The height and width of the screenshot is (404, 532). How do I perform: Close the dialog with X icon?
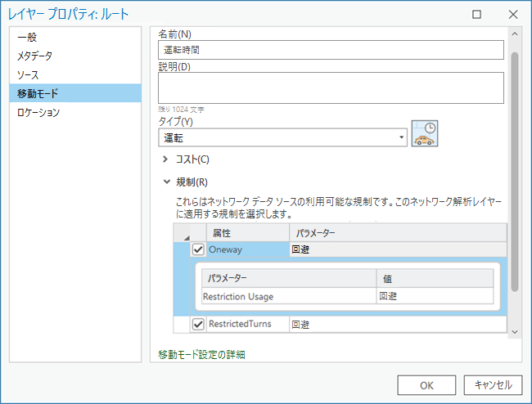coord(513,15)
